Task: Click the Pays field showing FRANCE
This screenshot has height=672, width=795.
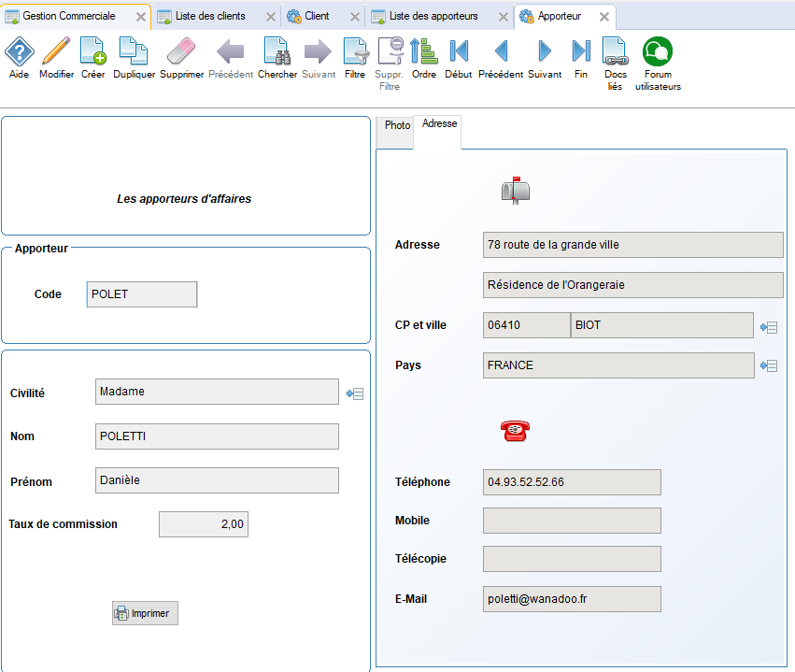Action: (618, 365)
